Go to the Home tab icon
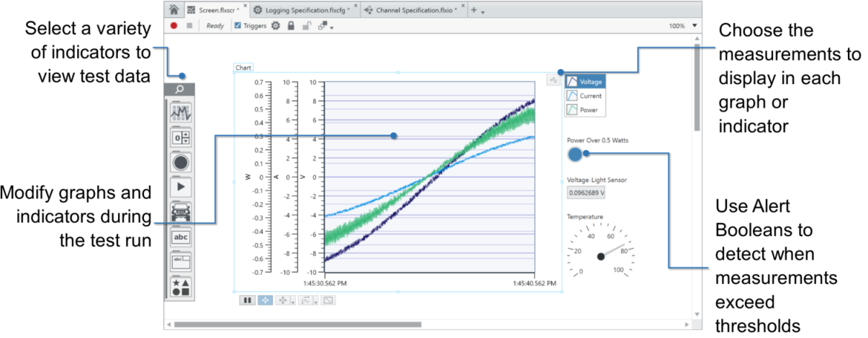The image size is (868, 338). [x=173, y=10]
